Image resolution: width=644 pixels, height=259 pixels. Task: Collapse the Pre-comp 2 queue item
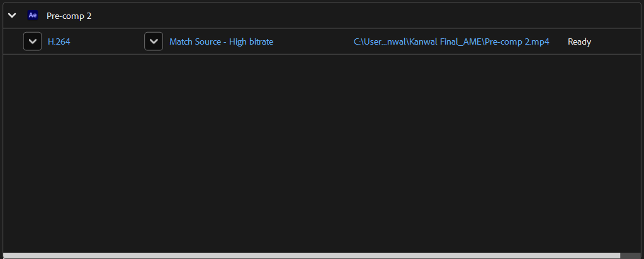(12, 16)
